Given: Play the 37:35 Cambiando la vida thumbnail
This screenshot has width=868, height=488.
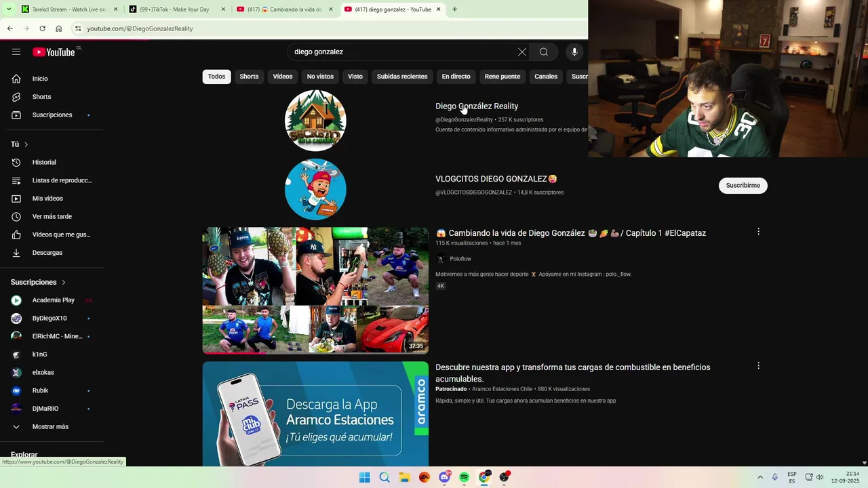Looking at the screenshot, I should pyautogui.click(x=315, y=290).
